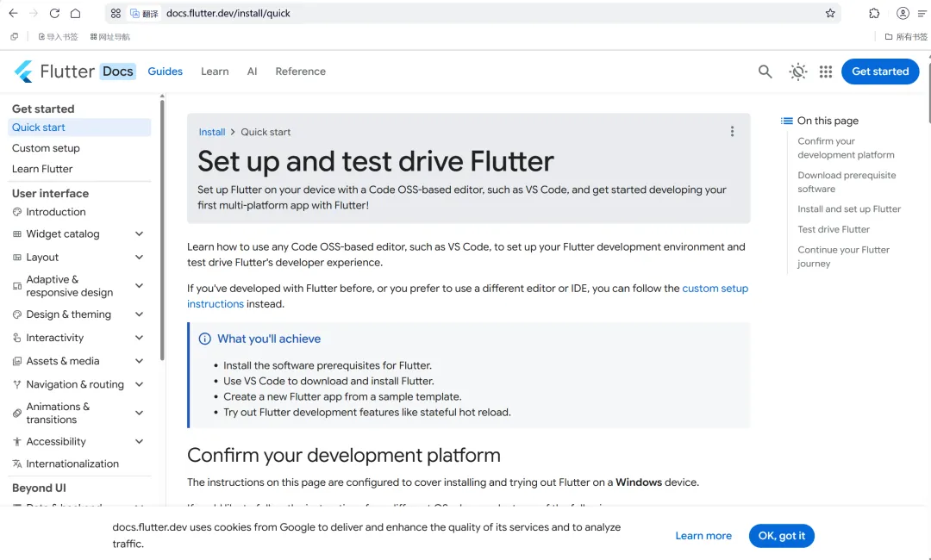Click the Layout sidebar icon
The image size is (931, 560).
coord(17,257)
